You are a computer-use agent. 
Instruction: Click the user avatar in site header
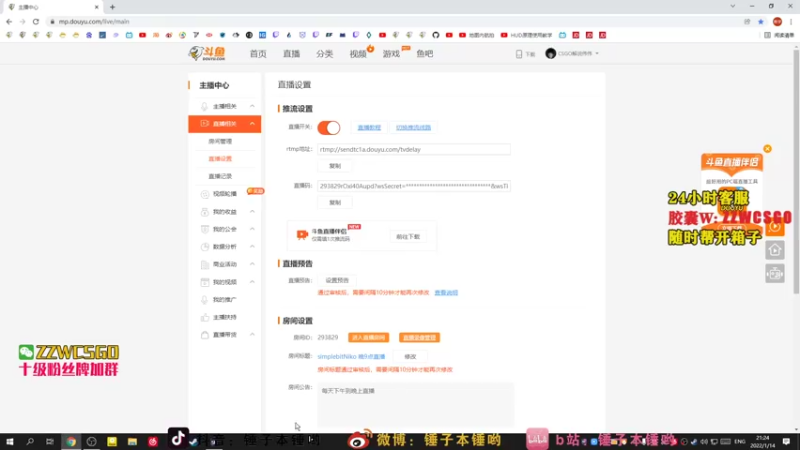(551, 54)
